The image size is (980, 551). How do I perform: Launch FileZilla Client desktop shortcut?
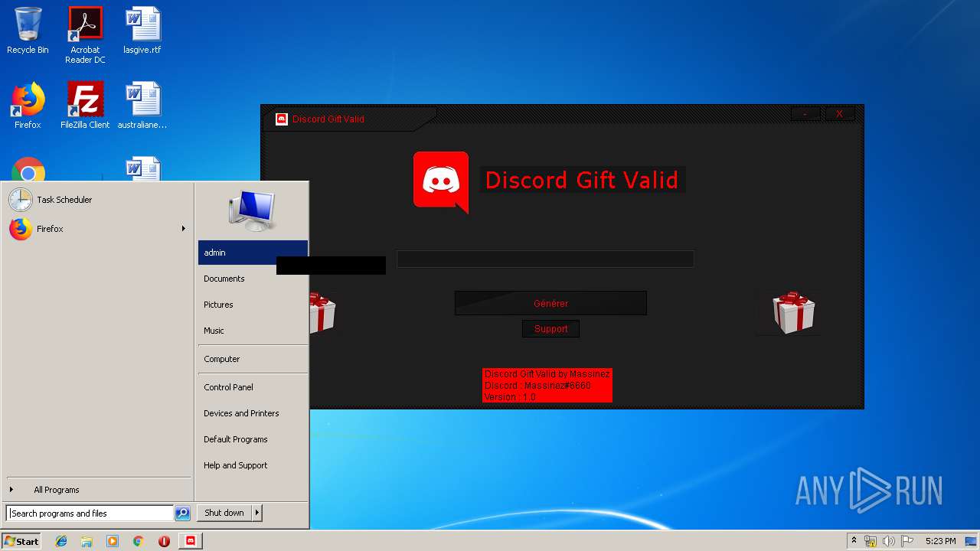(85, 106)
